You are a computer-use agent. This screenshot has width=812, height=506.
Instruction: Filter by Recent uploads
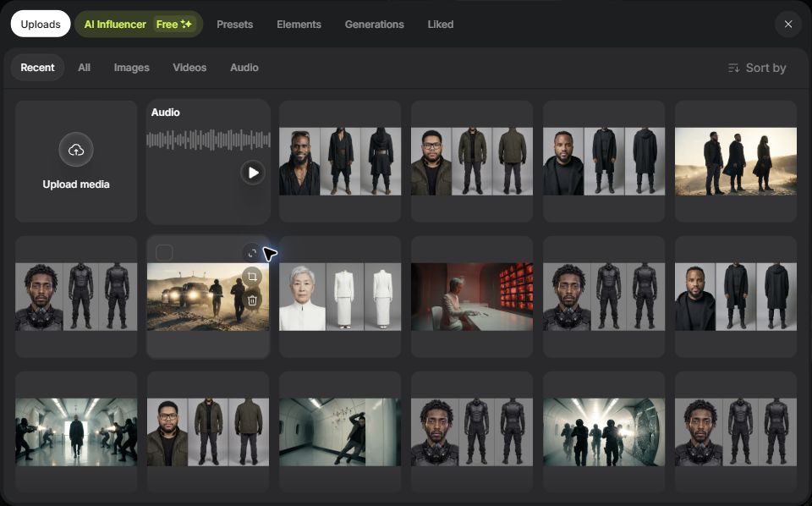coord(37,68)
